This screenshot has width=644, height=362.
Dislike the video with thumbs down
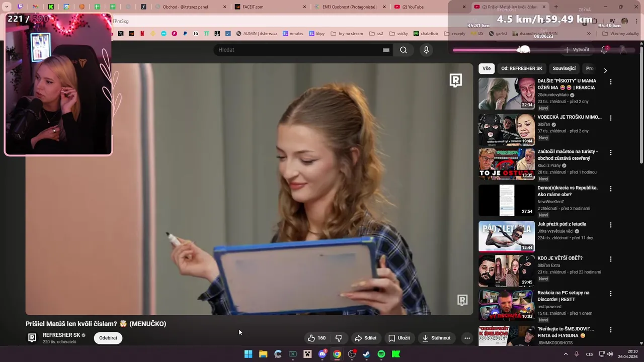point(339,338)
